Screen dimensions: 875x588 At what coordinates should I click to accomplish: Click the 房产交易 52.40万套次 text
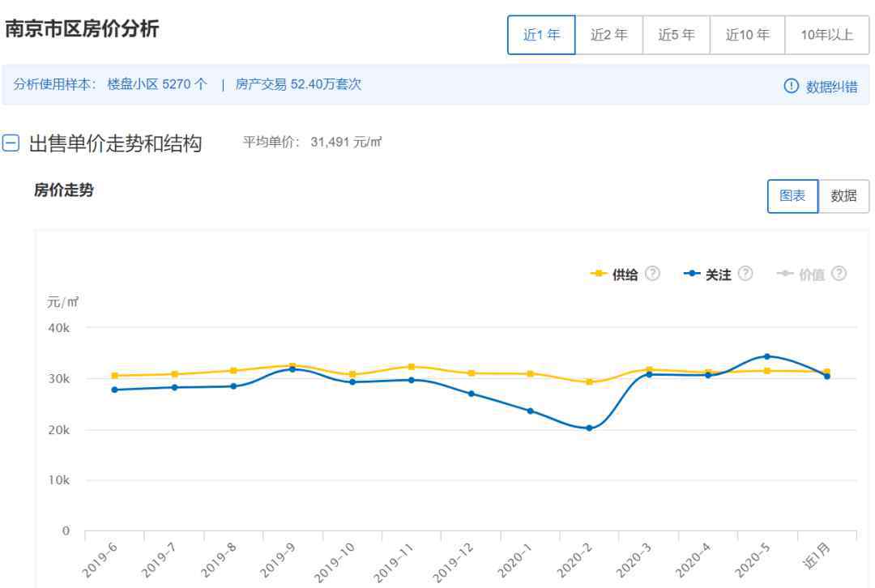click(x=298, y=84)
